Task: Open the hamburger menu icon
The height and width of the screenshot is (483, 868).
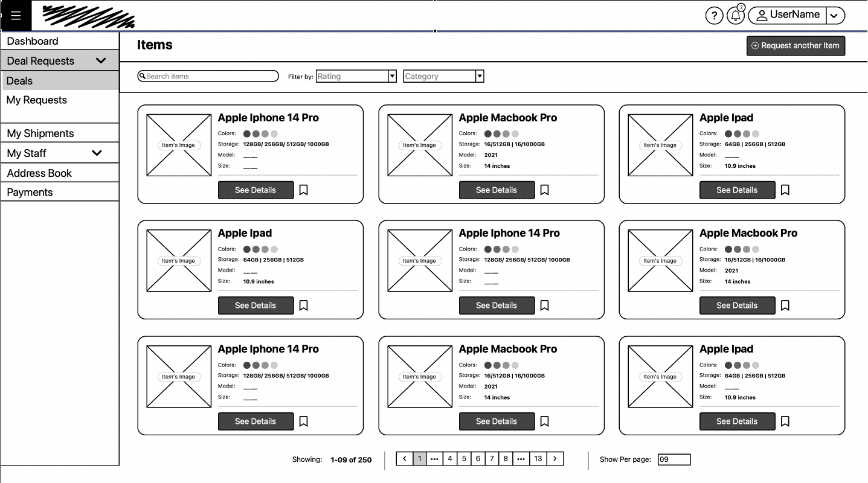Action: point(16,16)
